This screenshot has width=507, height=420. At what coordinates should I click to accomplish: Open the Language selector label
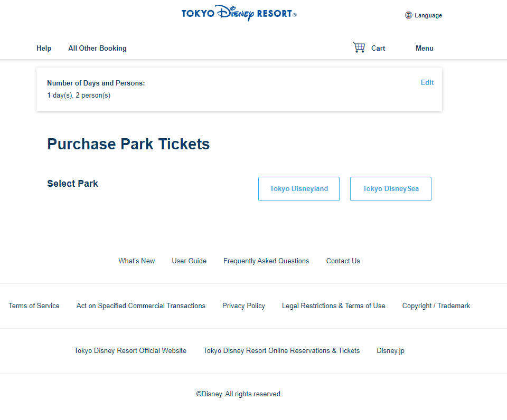pyautogui.click(x=428, y=15)
